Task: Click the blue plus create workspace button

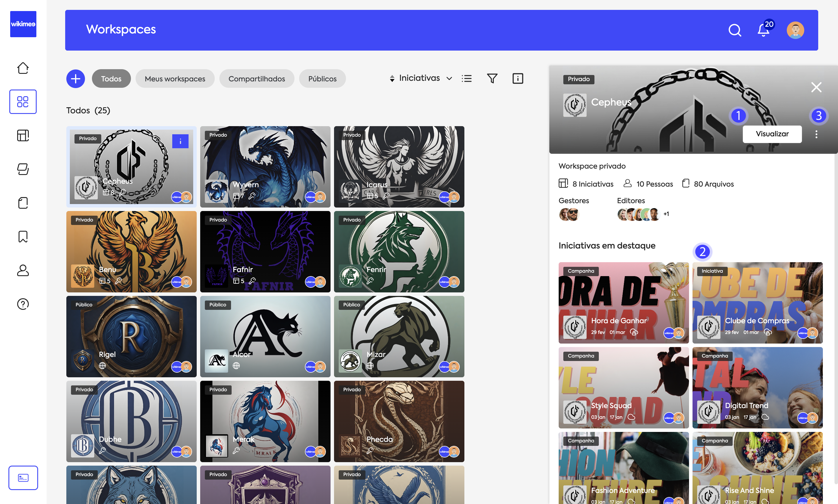Action: [75, 79]
